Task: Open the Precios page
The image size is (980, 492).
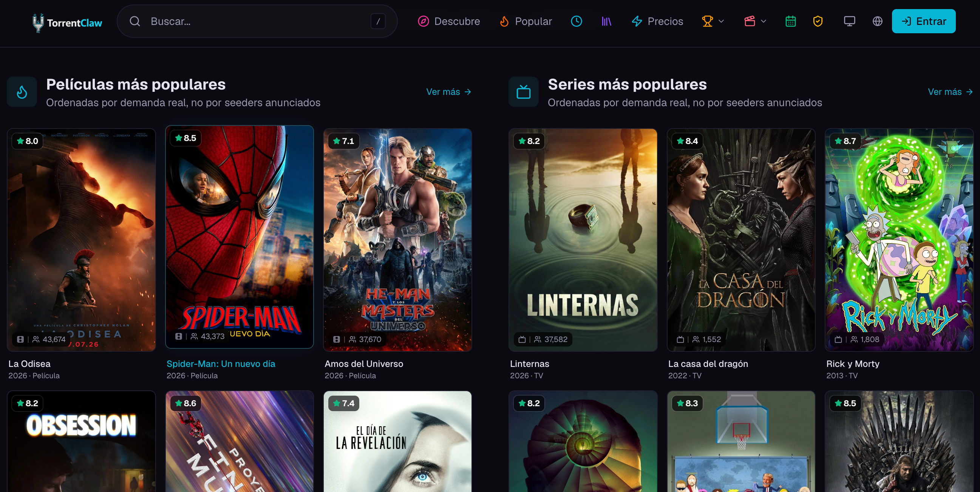Action: pos(657,21)
